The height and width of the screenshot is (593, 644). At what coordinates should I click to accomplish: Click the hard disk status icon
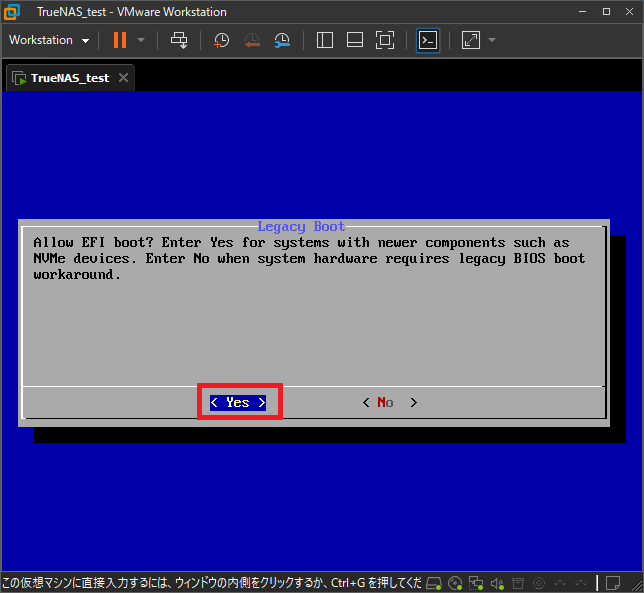[x=434, y=583]
